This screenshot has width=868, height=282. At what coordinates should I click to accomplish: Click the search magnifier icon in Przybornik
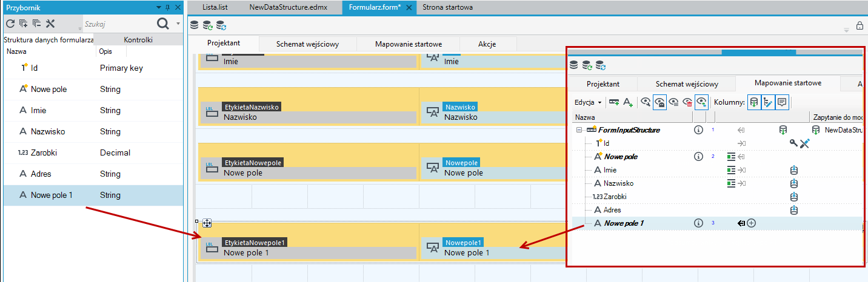pos(163,24)
